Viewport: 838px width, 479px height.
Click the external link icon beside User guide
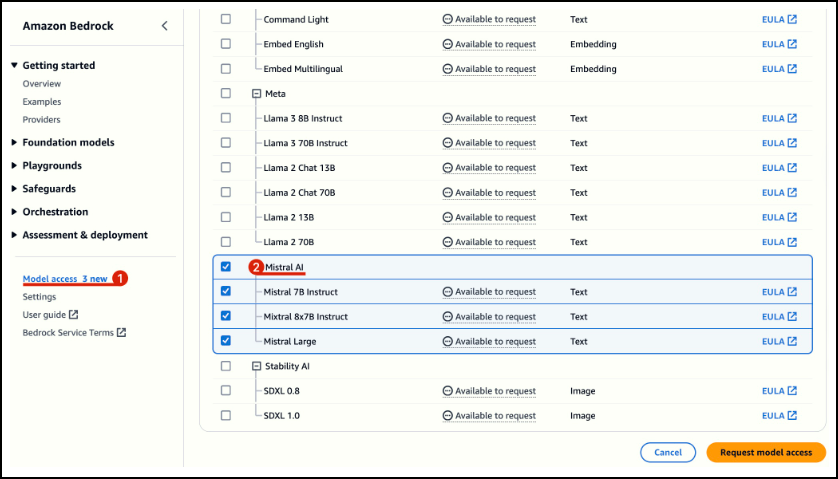click(74, 314)
